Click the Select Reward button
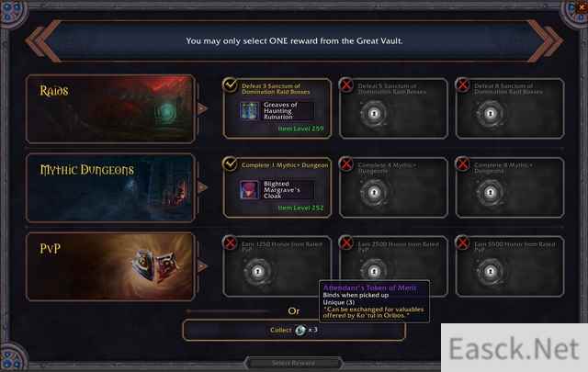This screenshot has width=588, height=372. (x=294, y=363)
